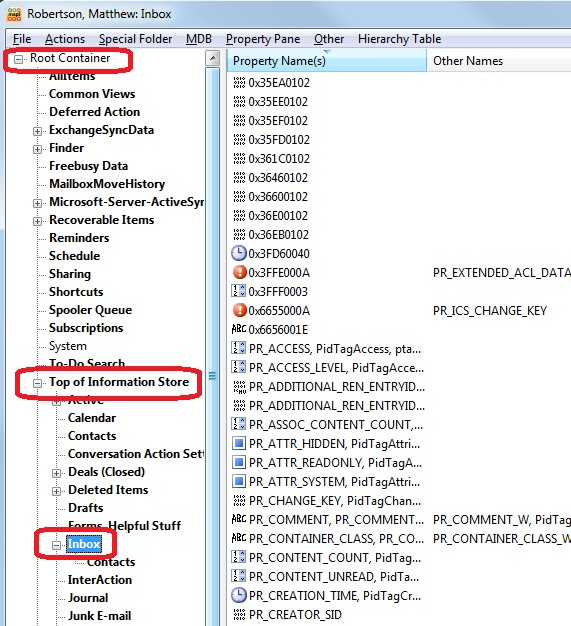This screenshot has height=626, width=571.
Task: Click the clock icon beside PR_CREATION_TIME
Action: pyautogui.click(x=239, y=595)
